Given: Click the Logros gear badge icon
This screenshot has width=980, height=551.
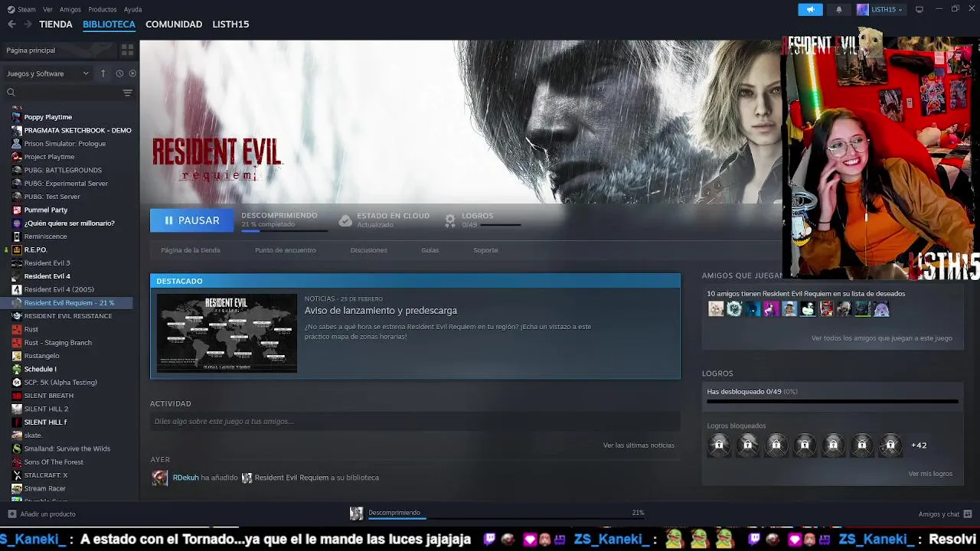Looking at the screenshot, I should click(450, 220).
